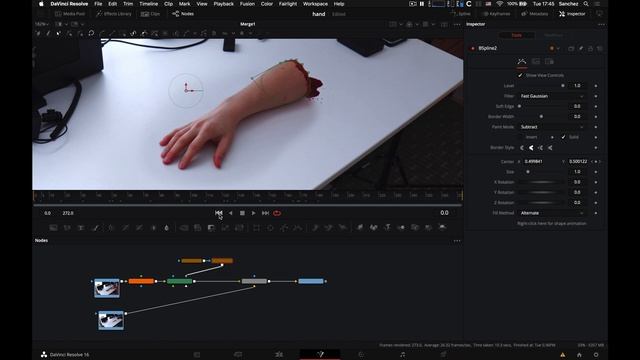
Task: Toggle the Nodes panel button
Action: coord(183,14)
